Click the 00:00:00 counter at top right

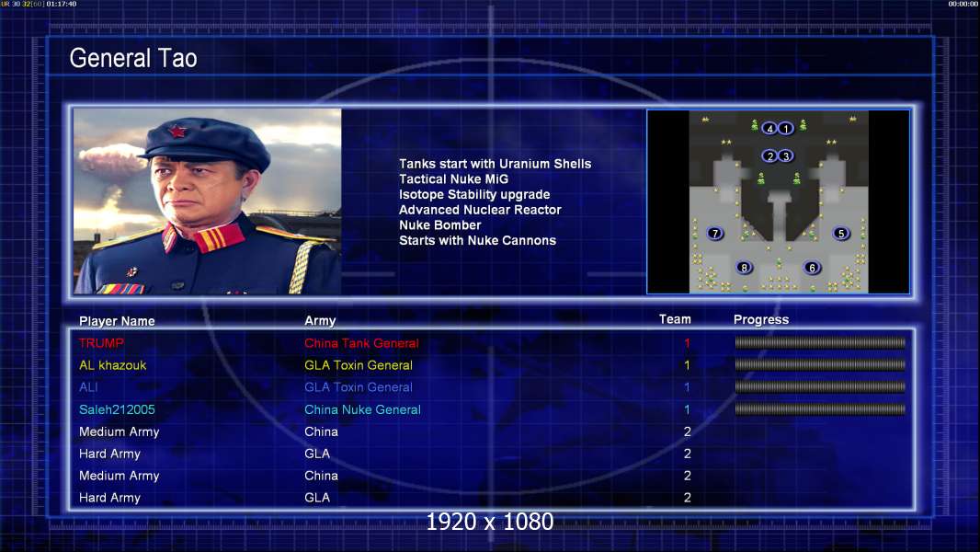(x=963, y=4)
